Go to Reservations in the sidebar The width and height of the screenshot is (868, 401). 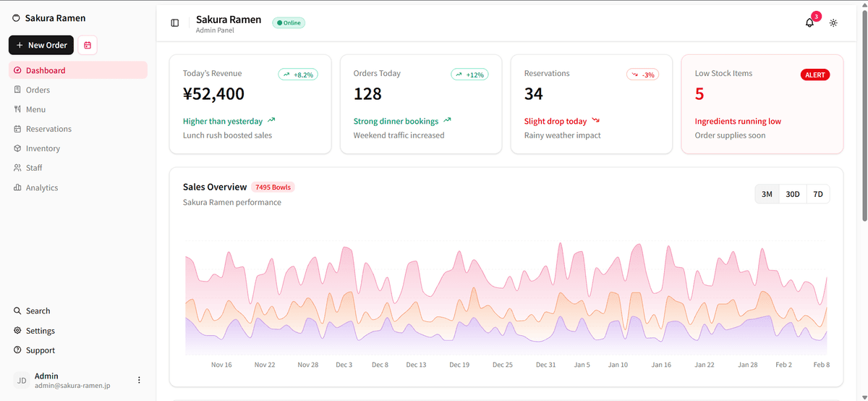click(x=48, y=129)
